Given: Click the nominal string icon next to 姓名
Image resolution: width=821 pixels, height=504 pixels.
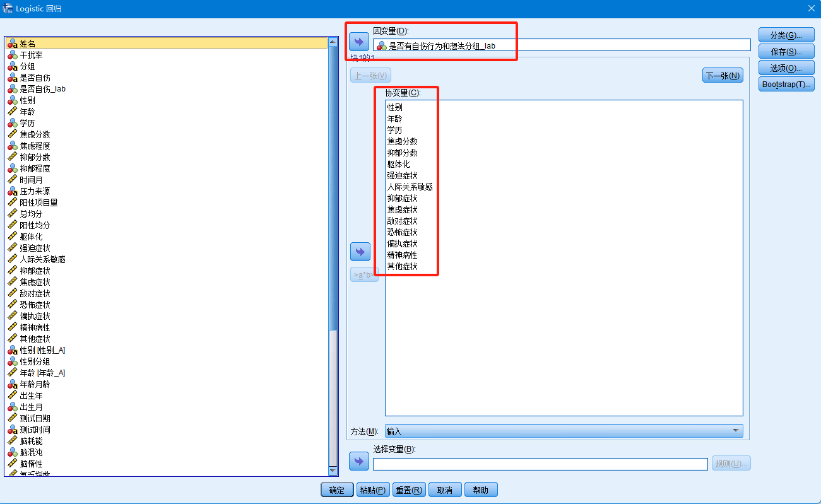Looking at the screenshot, I should pos(12,44).
